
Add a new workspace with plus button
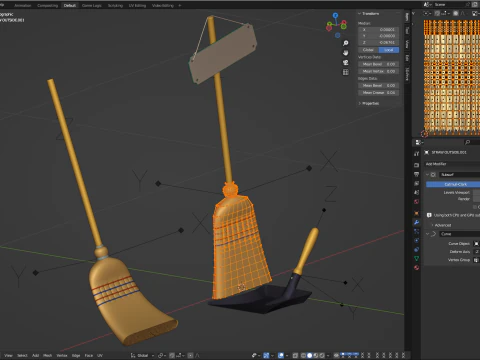(x=180, y=5)
